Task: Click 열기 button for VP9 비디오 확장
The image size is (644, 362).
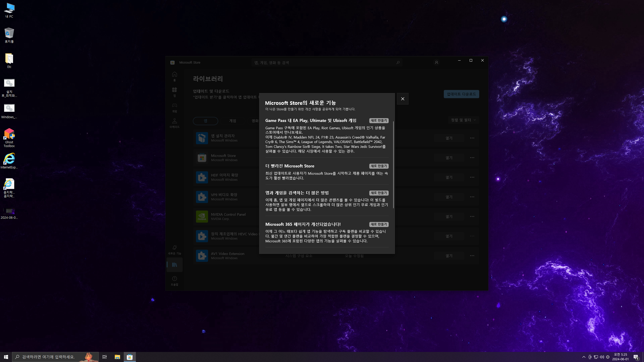Action: 449,197
